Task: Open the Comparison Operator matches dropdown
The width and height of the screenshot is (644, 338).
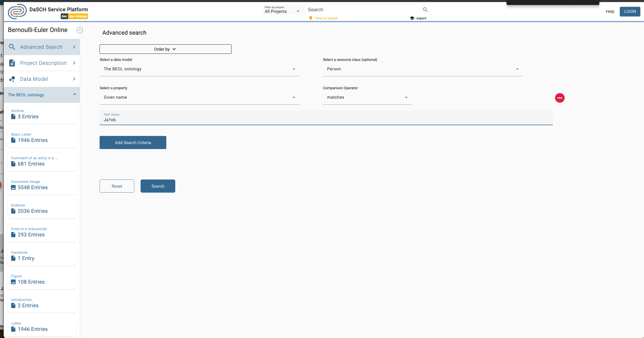Action: click(x=367, y=97)
